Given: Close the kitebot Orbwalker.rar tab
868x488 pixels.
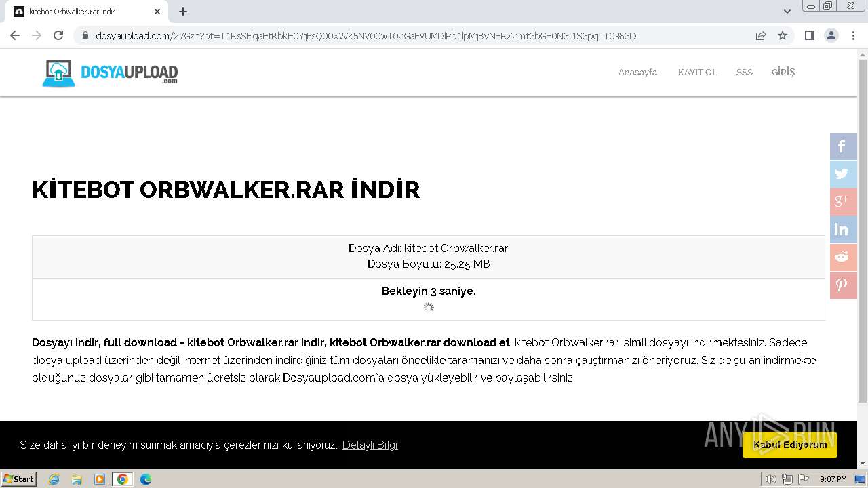Looking at the screenshot, I should pos(157,12).
